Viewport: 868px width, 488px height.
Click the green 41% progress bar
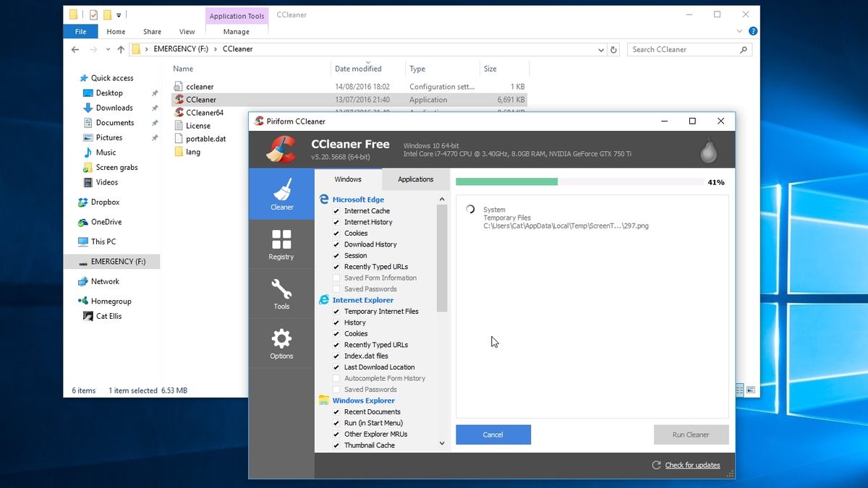click(506, 182)
